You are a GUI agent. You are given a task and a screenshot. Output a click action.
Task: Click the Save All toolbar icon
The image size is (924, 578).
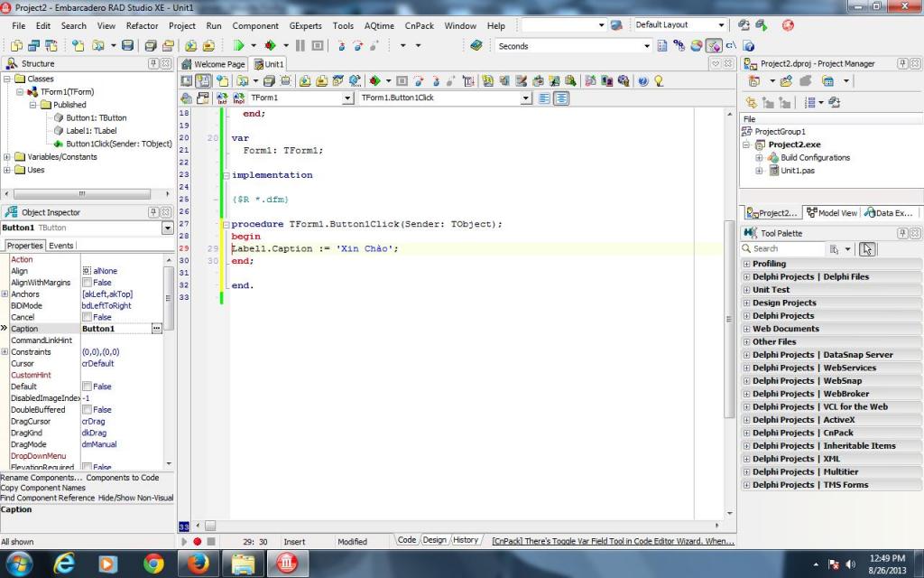point(151,45)
